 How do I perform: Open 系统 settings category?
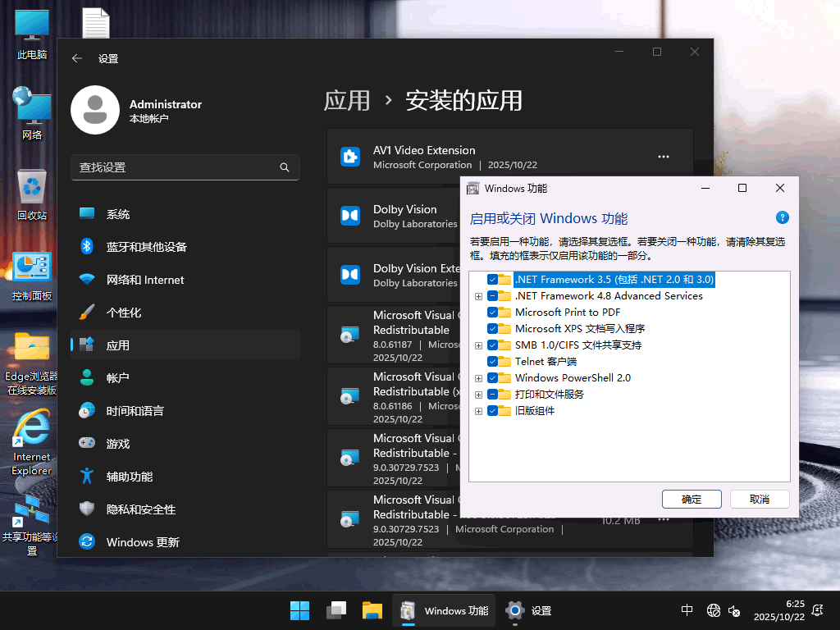tap(185, 214)
